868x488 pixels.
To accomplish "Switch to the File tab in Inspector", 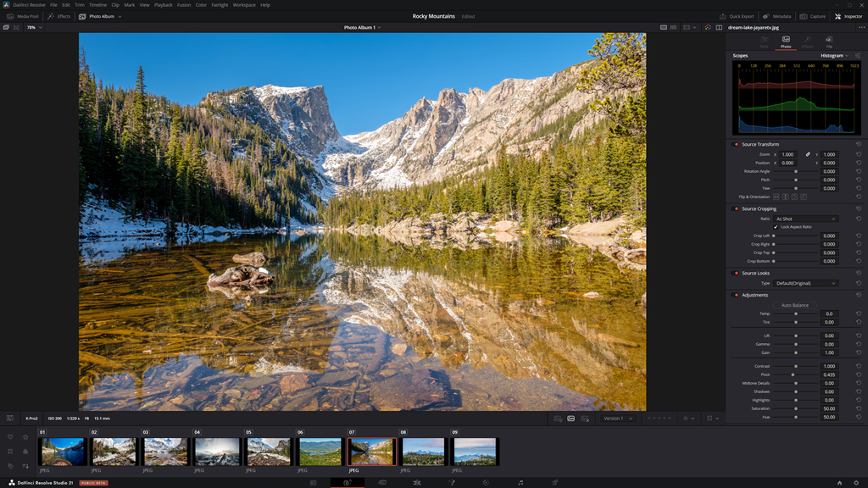I will tap(829, 42).
